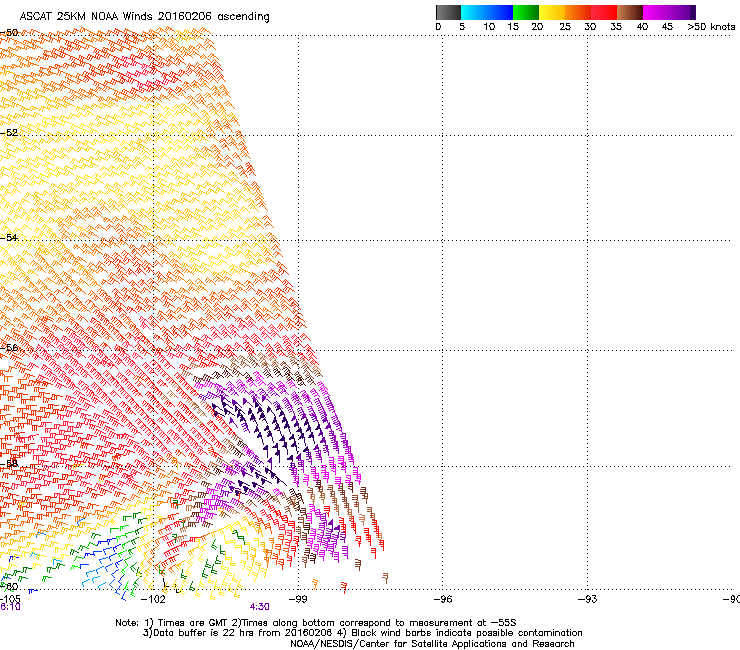Select the green 15-20 knots legend segment
The height and width of the screenshot is (650, 740).
pos(526,12)
